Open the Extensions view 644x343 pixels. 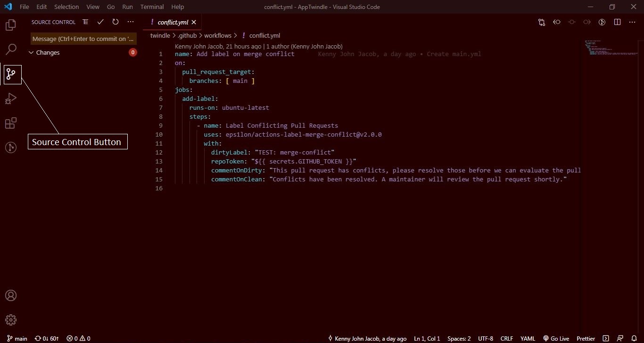coord(10,123)
